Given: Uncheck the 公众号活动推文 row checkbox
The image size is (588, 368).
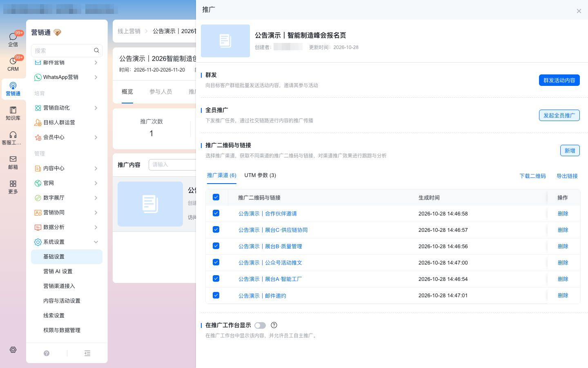Looking at the screenshot, I should click(216, 262).
